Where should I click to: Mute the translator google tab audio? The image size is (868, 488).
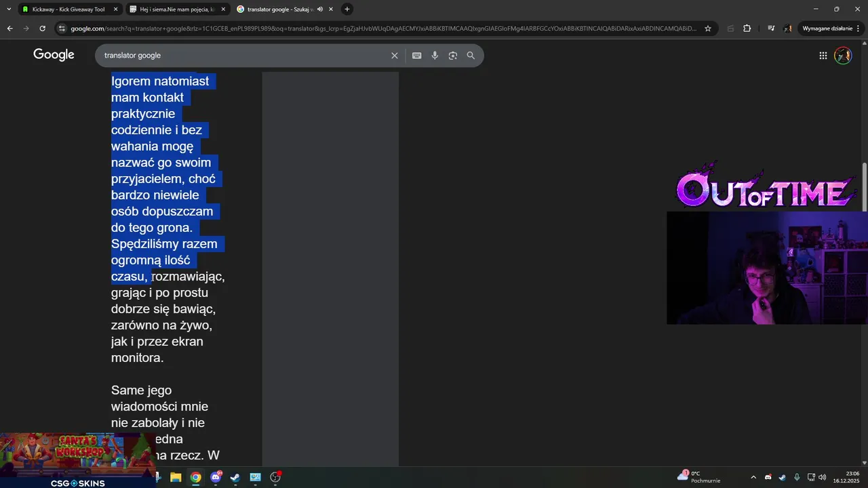click(x=320, y=9)
